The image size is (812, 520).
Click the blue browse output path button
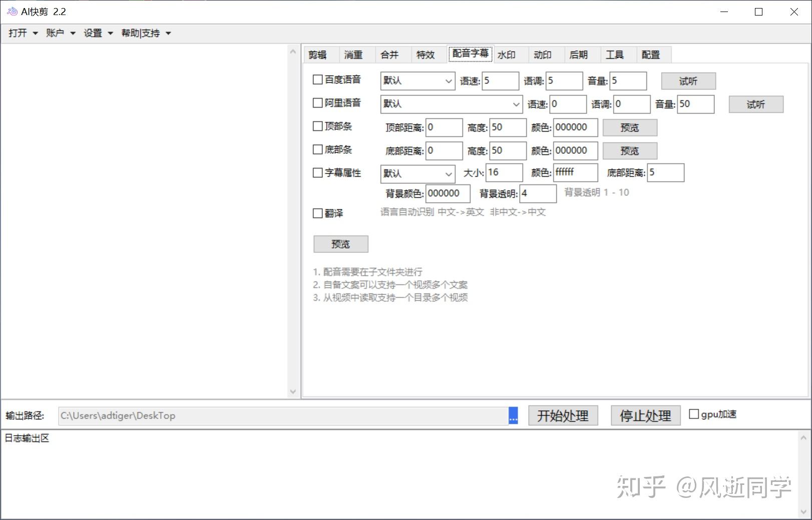click(x=513, y=415)
